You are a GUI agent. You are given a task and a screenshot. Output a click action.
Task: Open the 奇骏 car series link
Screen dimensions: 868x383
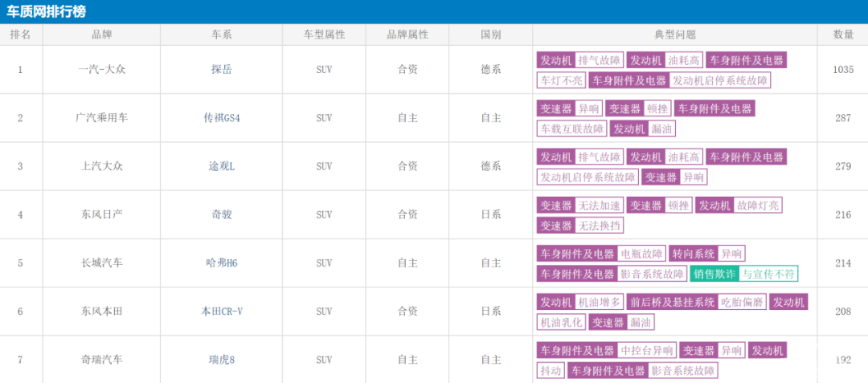tap(221, 214)
